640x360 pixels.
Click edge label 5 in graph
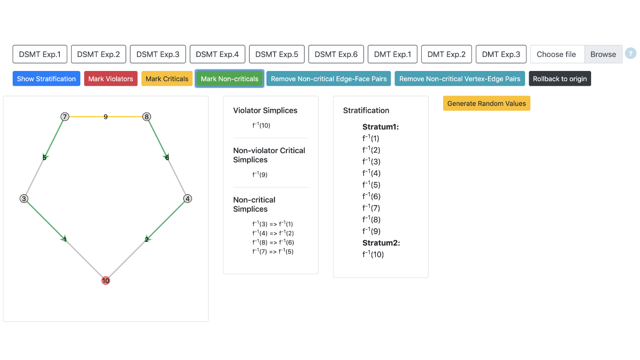tap(44, 158)
